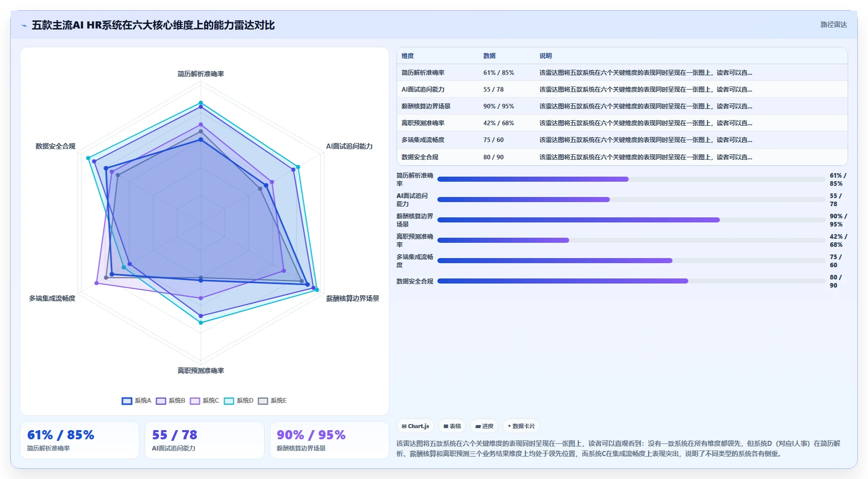
Task: Click the 数据安全合规 progress bar
Action: point(631,281)
